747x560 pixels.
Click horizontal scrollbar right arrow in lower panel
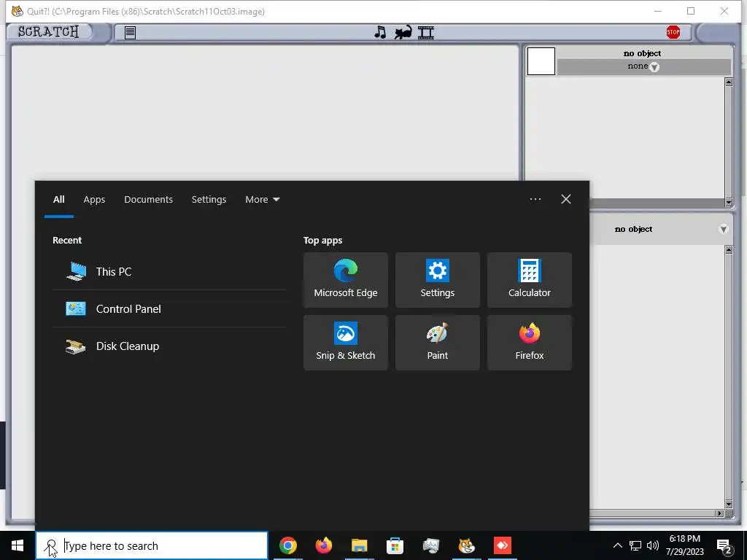719,513
